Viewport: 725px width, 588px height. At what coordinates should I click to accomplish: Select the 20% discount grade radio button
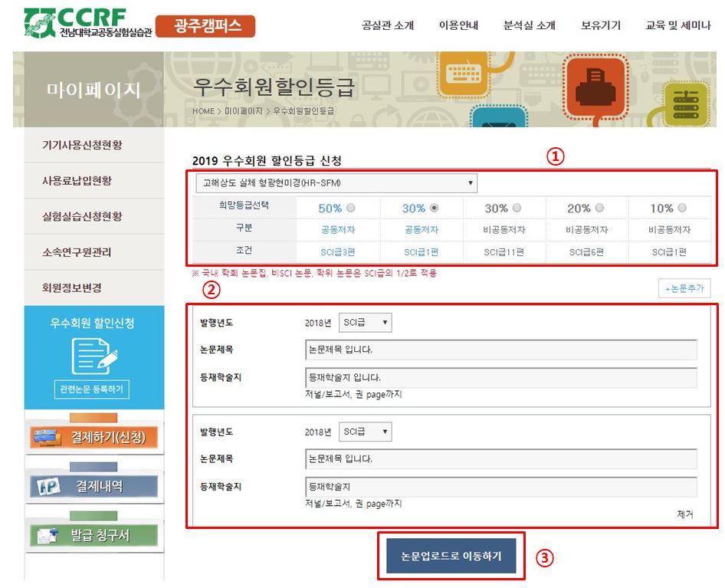click(x=599, y=208)
